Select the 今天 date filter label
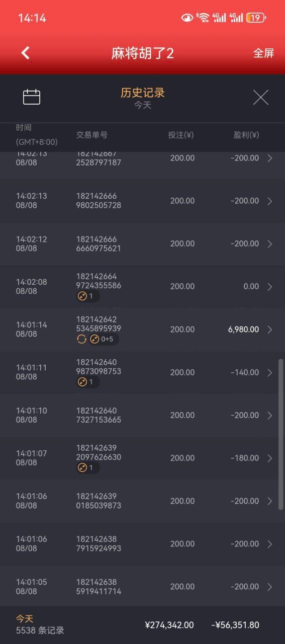 pyautogui.click(x=143, y=105)
